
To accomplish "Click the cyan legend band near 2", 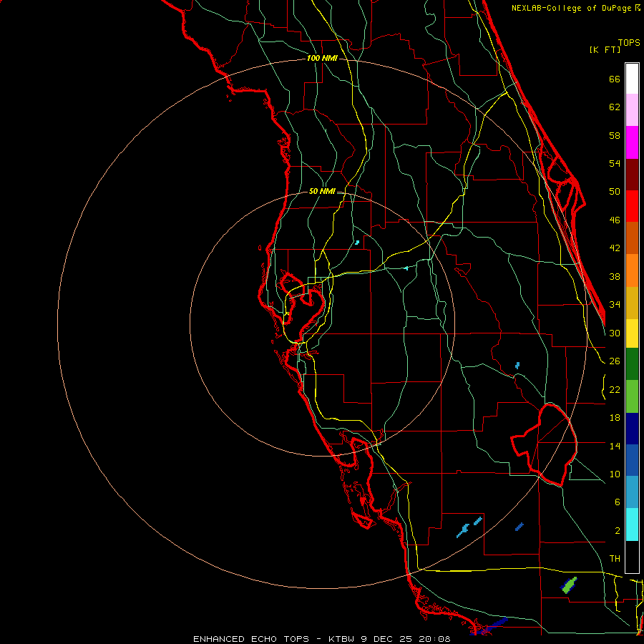I will click(632, 525).
